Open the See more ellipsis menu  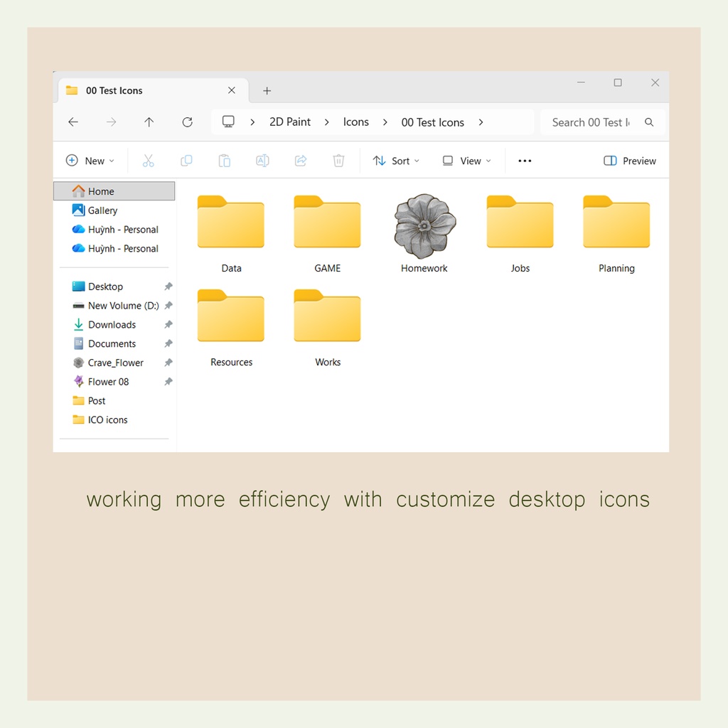pos(525,161)
